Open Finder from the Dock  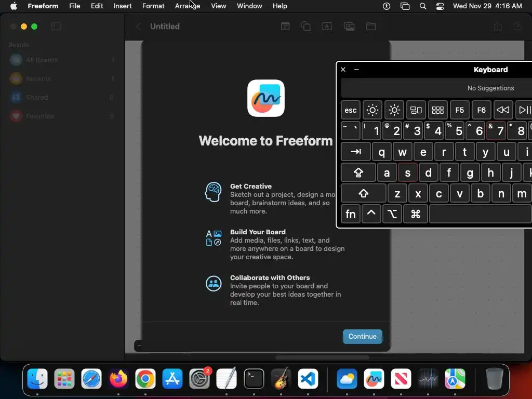[x=37, y=379]
